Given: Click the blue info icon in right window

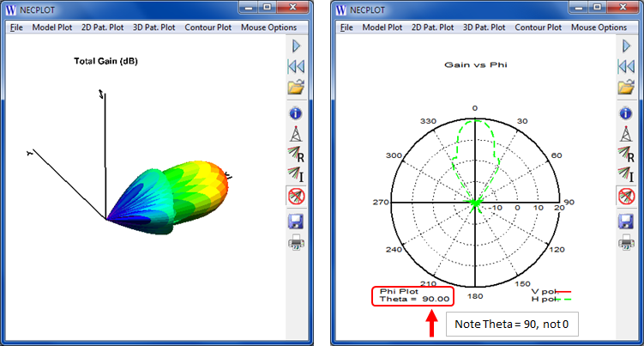Looking at the screenshot, I should [x=625, y=113].
